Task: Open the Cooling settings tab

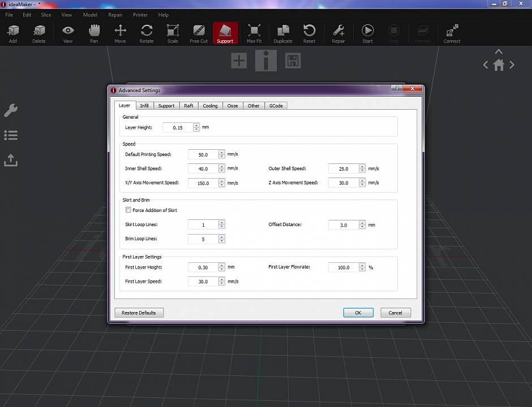Action: click(210, 106)
